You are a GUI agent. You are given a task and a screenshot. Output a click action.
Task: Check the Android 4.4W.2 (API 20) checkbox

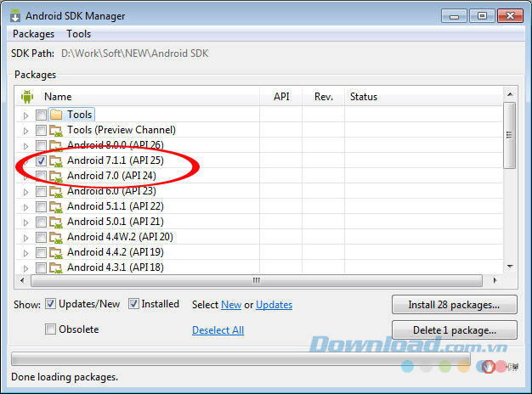click(41, 237)
